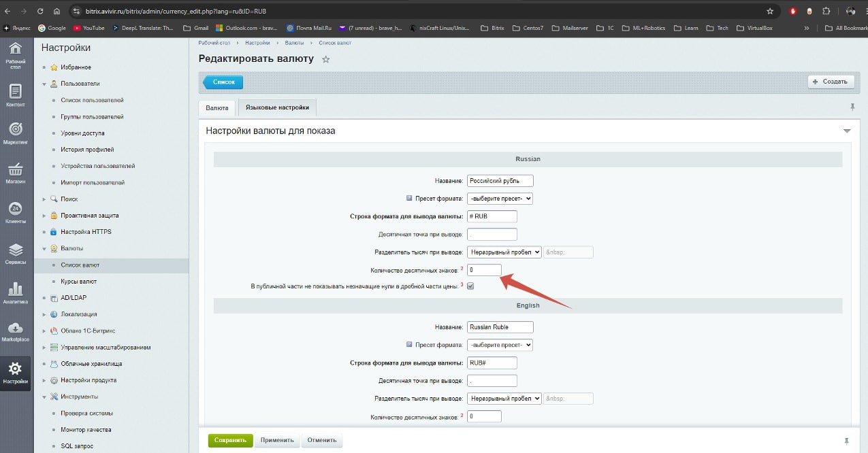868x453 pixels.
Task: Open the Google bookmark
Action: click(52, 28)
